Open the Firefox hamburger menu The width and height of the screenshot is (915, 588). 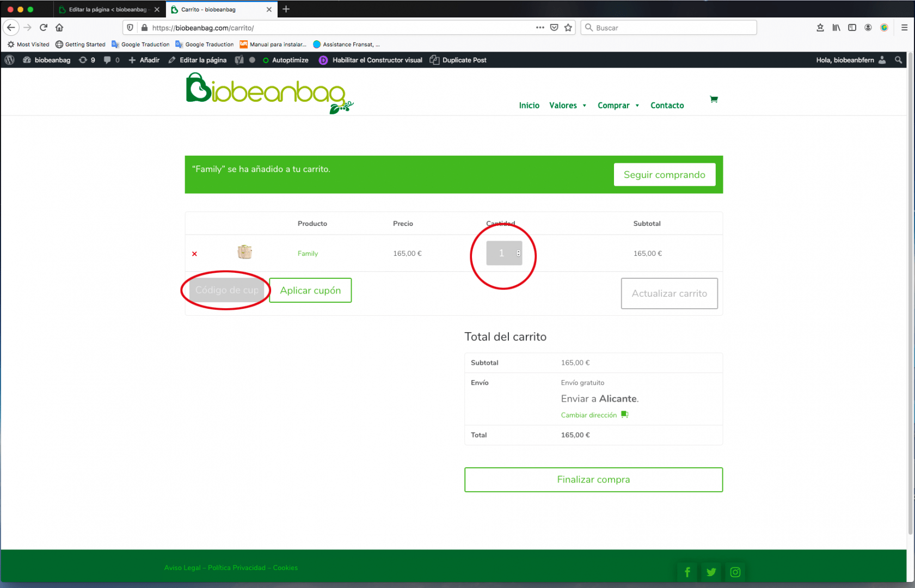tap(904, 27)
